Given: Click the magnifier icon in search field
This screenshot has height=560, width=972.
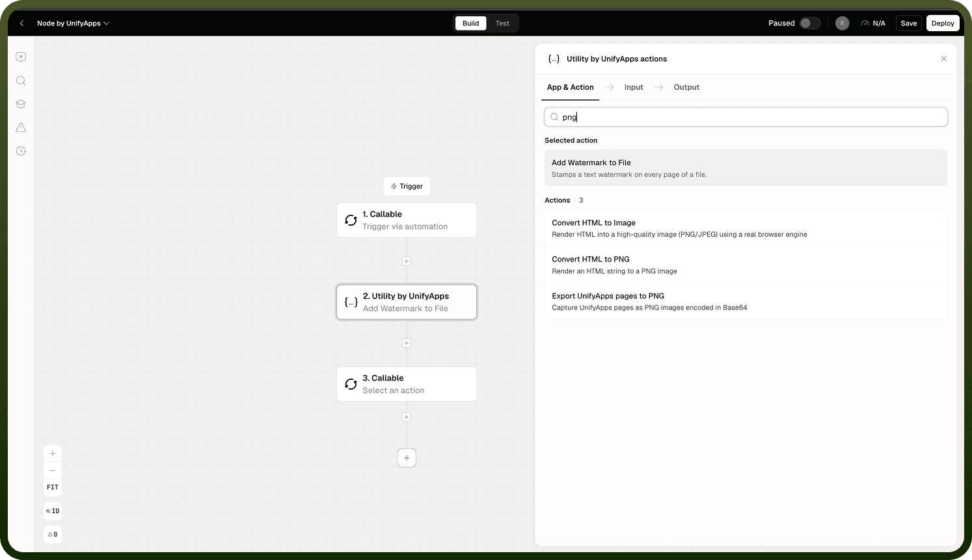Looking at the screenshot, I should 554,117.
